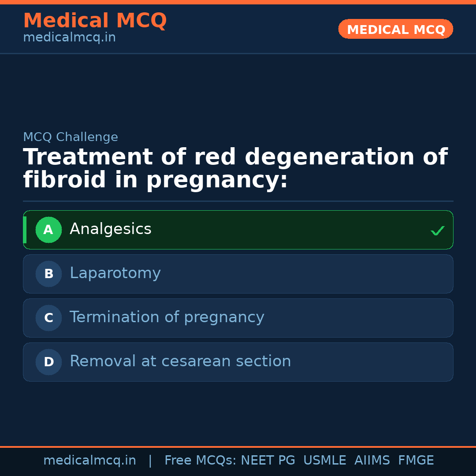Click USMLE in the footer
The image size is (476, 476).
tap(324, 461)
